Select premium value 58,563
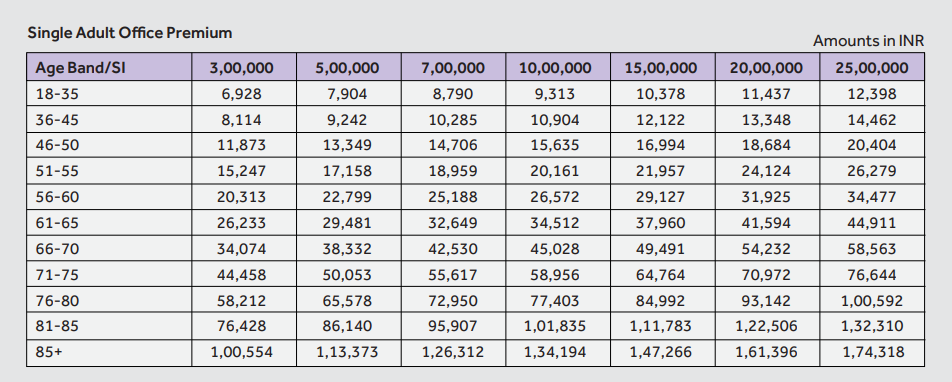This screenshot has height=382, width=952. pyautogui.click(x=872, y=249)
